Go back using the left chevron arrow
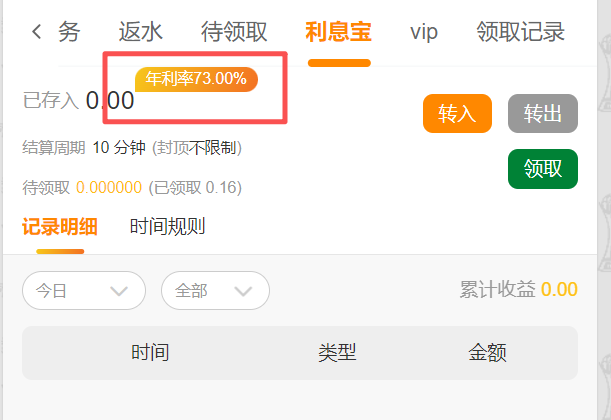611x420 pixels. pos(37,32)
